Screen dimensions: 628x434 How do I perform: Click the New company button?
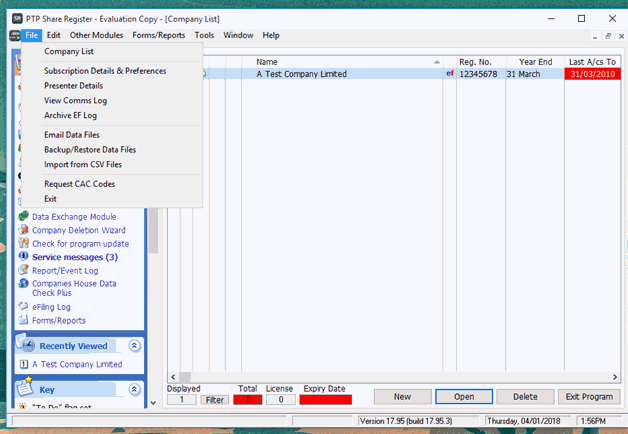click(x=403, y=396)
